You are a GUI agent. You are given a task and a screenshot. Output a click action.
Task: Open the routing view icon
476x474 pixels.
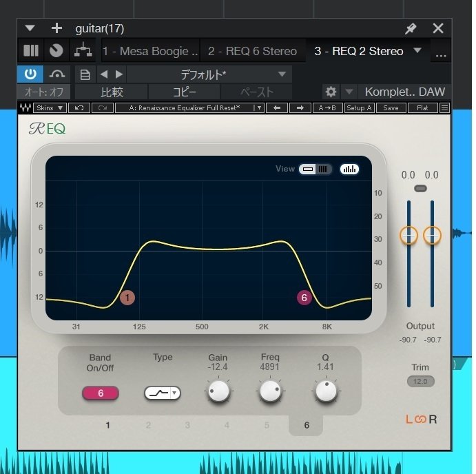pyautogui.click(x=83, y=50)
